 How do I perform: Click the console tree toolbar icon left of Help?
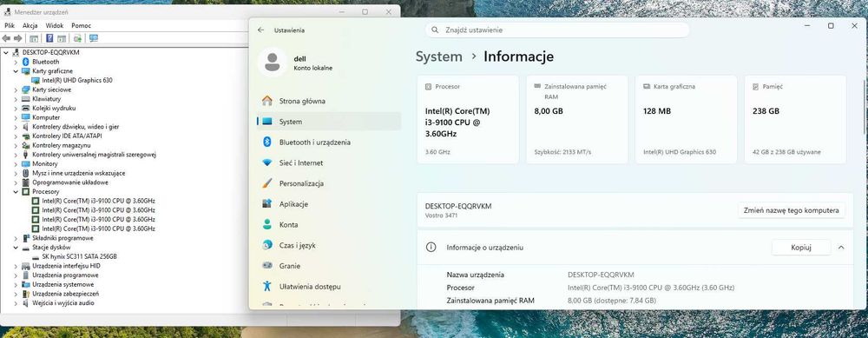pyautogui.click(x=34, y=38)
